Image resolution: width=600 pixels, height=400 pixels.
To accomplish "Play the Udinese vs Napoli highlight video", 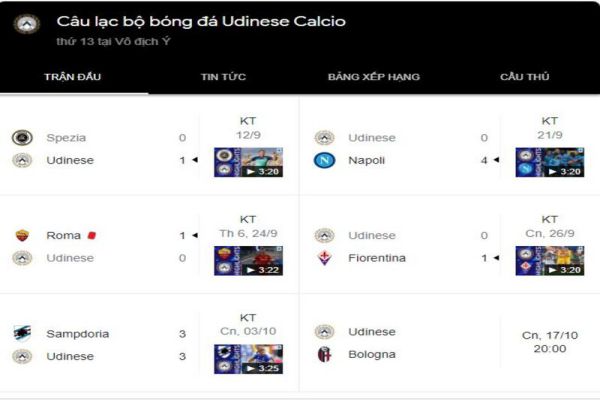I will click(x=550, y=162).
